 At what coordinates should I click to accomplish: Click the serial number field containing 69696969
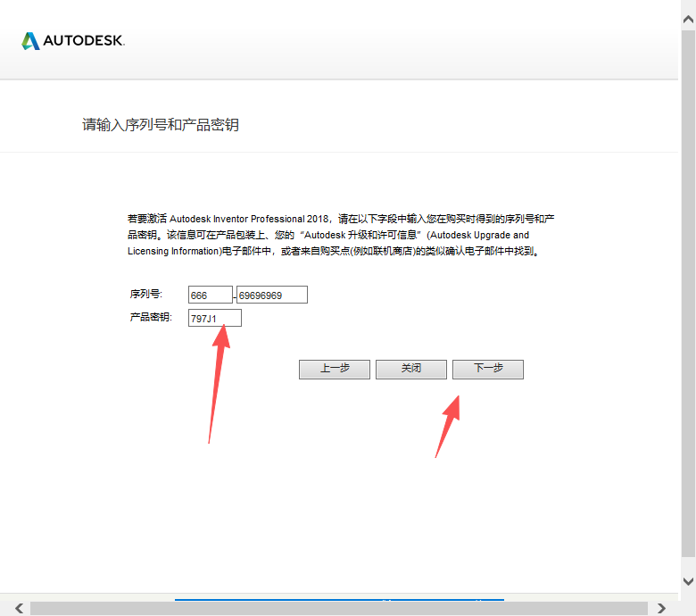(x=272, y=295)
